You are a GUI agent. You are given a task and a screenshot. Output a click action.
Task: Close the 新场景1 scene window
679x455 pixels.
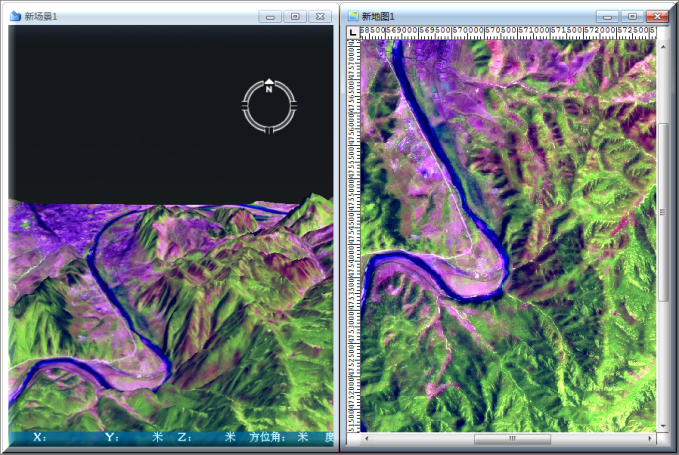[x=320, y=16]
